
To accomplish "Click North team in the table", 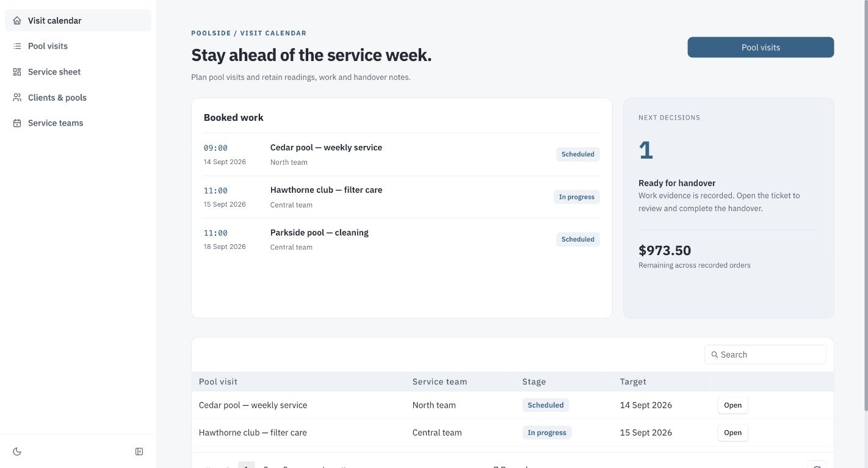I will (434, 405).
